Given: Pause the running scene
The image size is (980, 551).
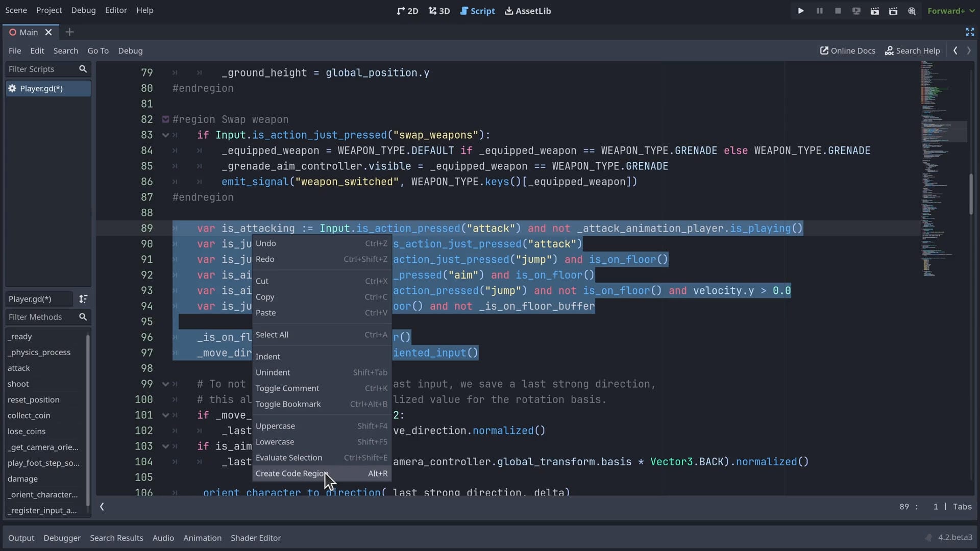Looking at the screenshot, I should 819,10.
